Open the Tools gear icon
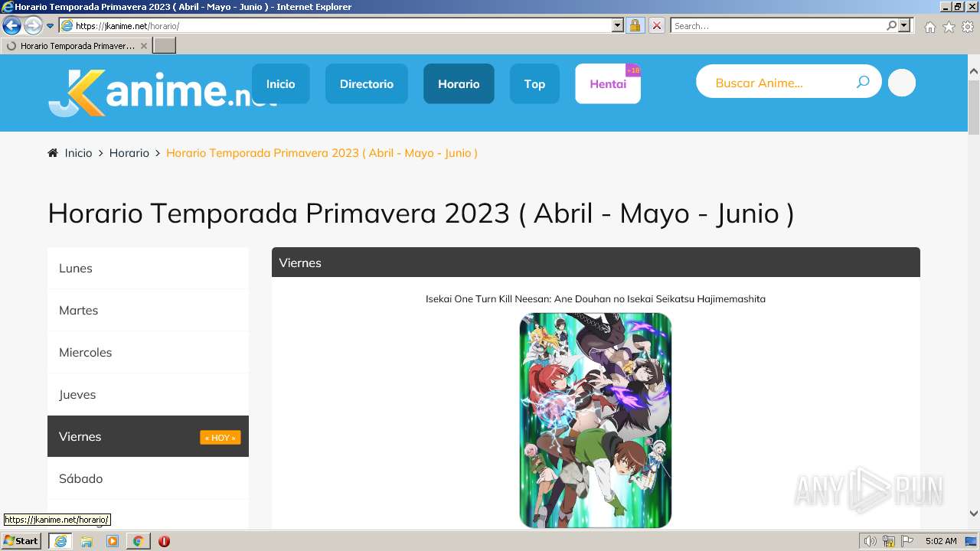The height and width of the screenshot is (551, 980). point(968,27)
